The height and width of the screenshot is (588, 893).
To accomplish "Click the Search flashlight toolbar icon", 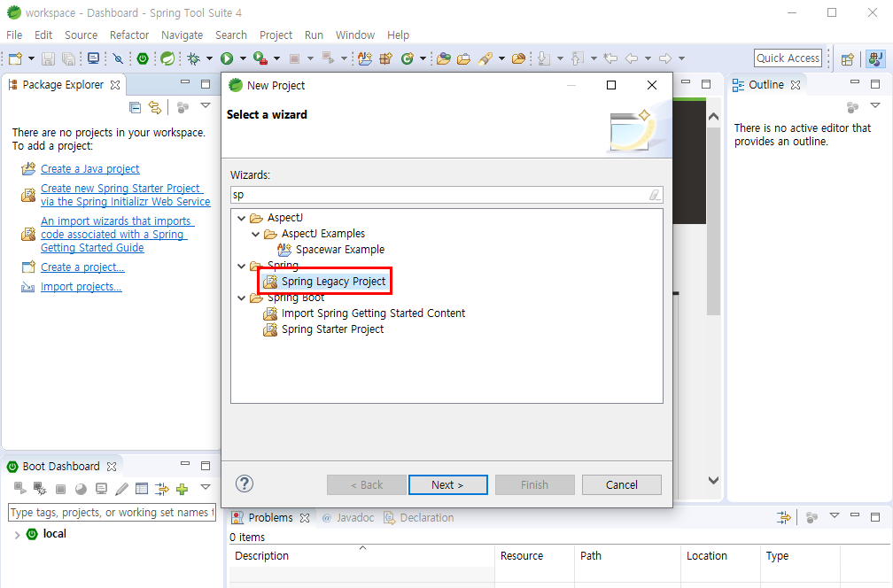I will (485, 58).
